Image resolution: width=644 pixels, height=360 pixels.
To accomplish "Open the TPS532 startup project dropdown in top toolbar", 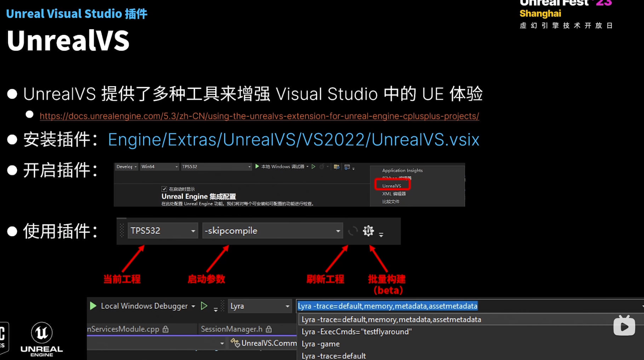I will (216, 167).
